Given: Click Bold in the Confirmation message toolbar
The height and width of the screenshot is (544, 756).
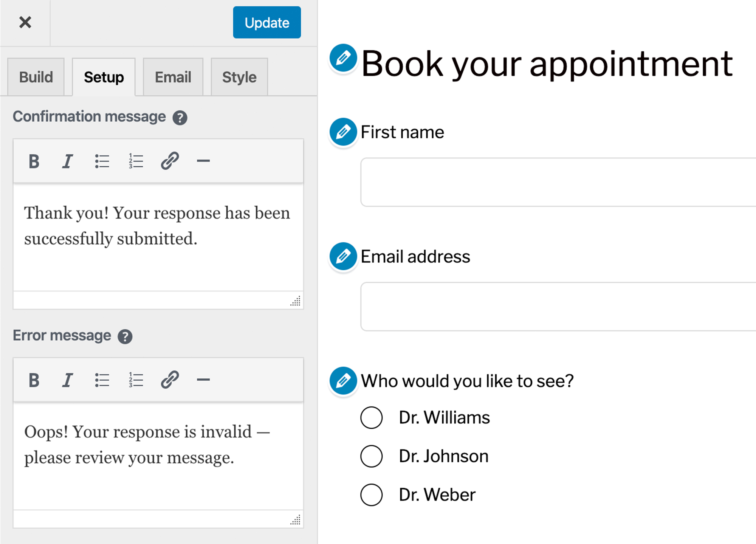Looking at the screenshot, I should pos(34,161).
